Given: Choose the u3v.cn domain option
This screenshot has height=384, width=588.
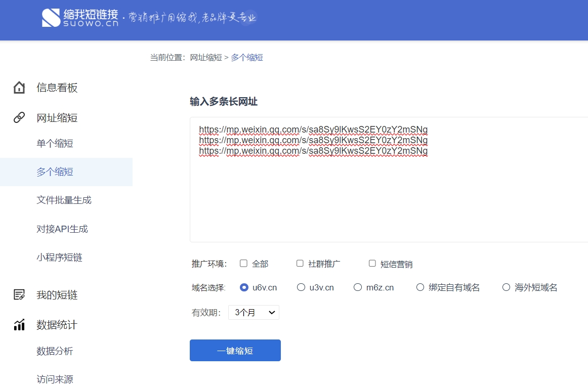Looking at the screenshot, I should pyautogui.click(x=301, y=287).
